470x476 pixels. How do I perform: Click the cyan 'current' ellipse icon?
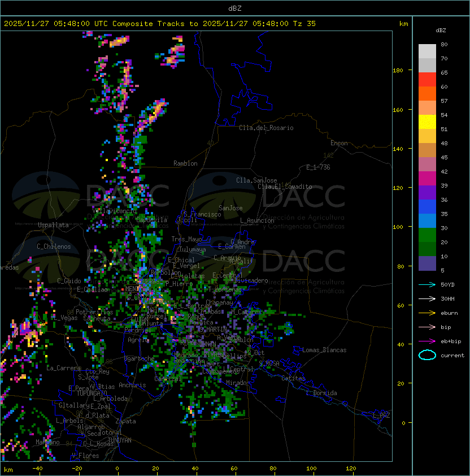point(427,355)
